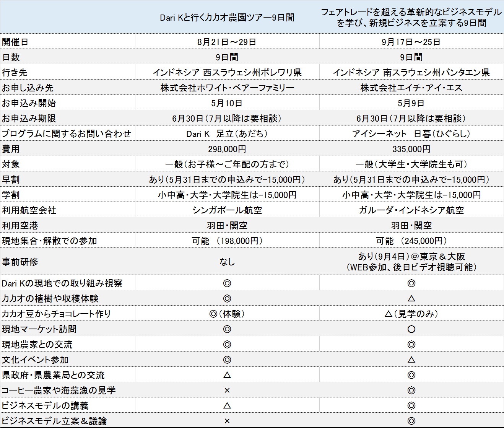Select row label '利用航空会社'
The width and height of the screenshot is (504, 428).
(29, 210)
